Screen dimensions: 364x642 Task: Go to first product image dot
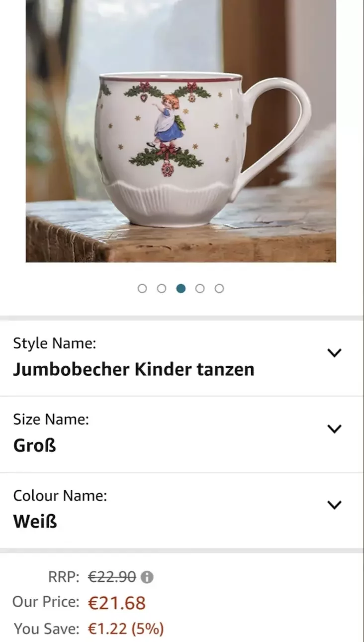[142, 289]
